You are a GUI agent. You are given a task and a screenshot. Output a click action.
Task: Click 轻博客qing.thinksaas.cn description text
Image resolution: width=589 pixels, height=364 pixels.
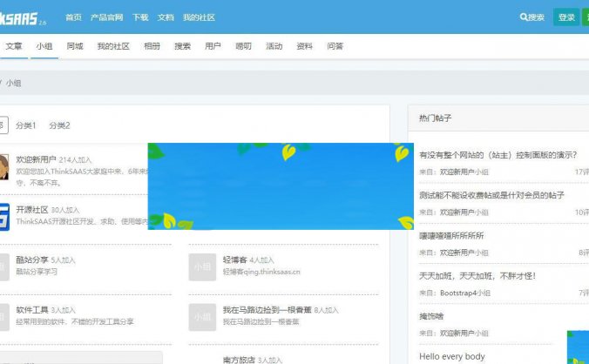coord(261,272)
